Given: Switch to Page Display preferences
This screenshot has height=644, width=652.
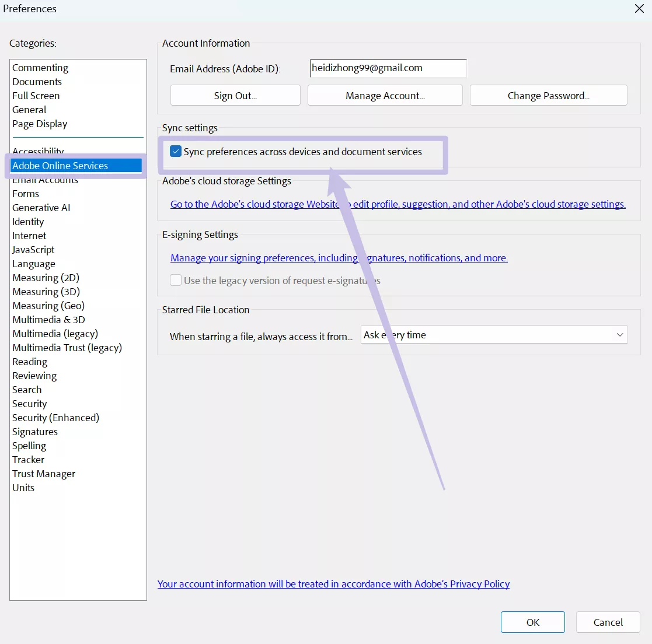Looking at the screenshot, I should 40,124.
